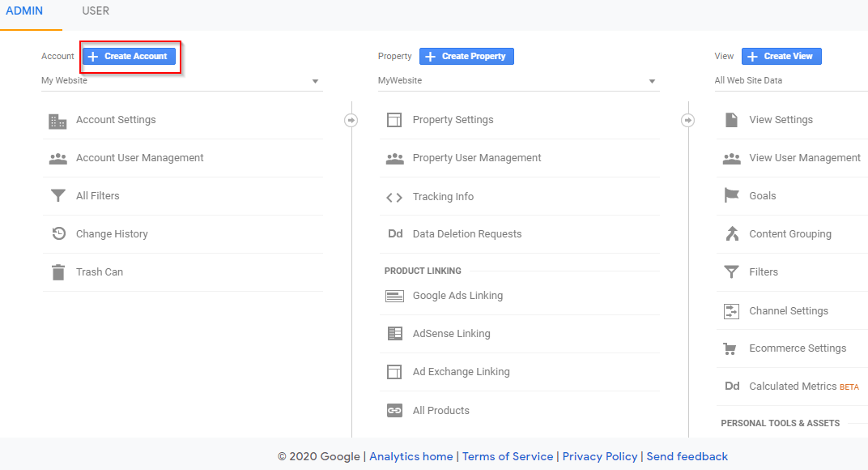This screenshot has width=868, height=470.
Task: Click the Tracking Info code brackets icon
Action: coord(394,197)
